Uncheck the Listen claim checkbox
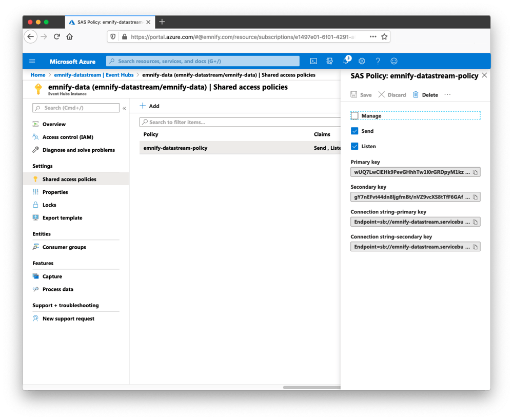513x420 pixels. click(x=354, y=146)
